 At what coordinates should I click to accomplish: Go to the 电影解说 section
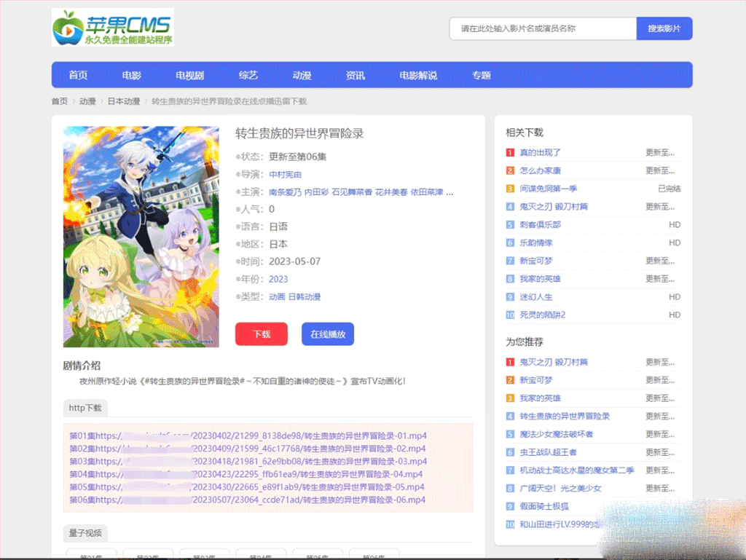click(x=418, y=75)
